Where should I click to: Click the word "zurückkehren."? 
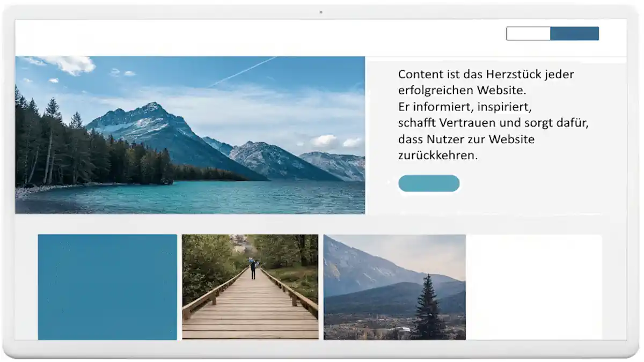point(438,156)
